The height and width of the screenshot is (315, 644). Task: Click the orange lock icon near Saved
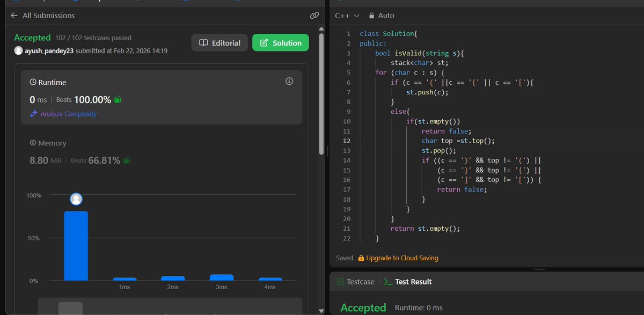click(x=361, y=258)
